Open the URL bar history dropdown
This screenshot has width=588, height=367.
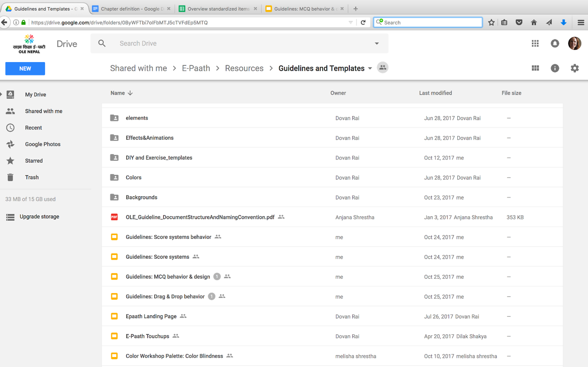pyautogui.click(x=350, y=22)
